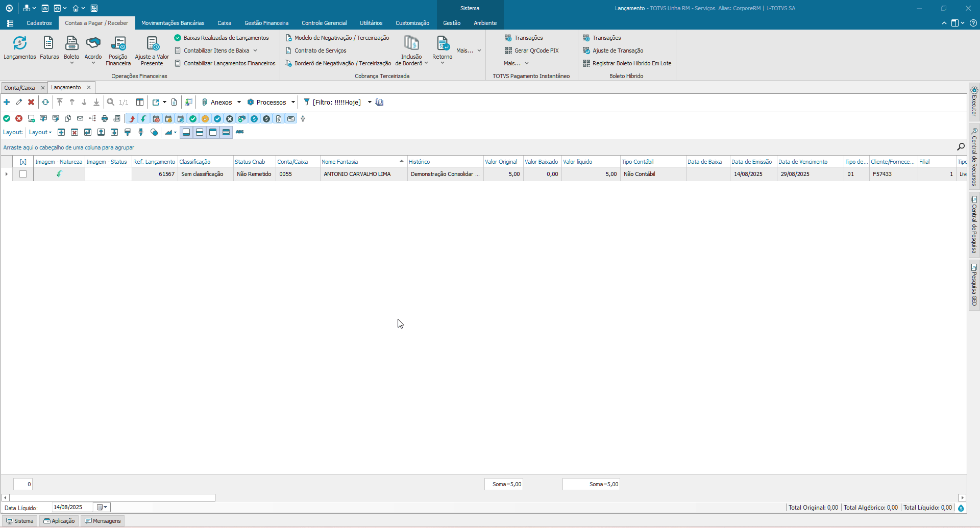Click Baixas Realizadas de Lançamentos
The image size is (980, 528).
tap(222, 38)
